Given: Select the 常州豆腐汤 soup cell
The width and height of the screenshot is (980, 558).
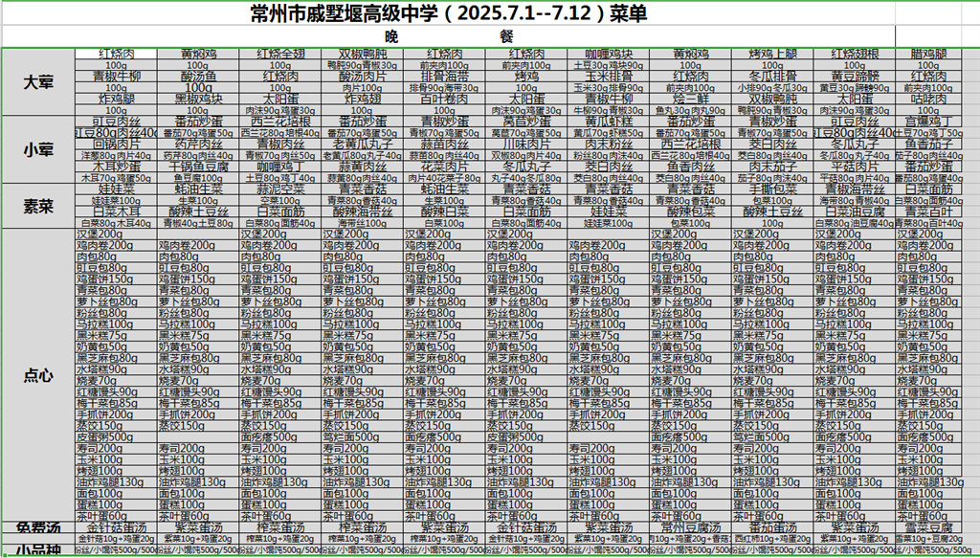Looking at the screenshot, I should coord(690,527).
